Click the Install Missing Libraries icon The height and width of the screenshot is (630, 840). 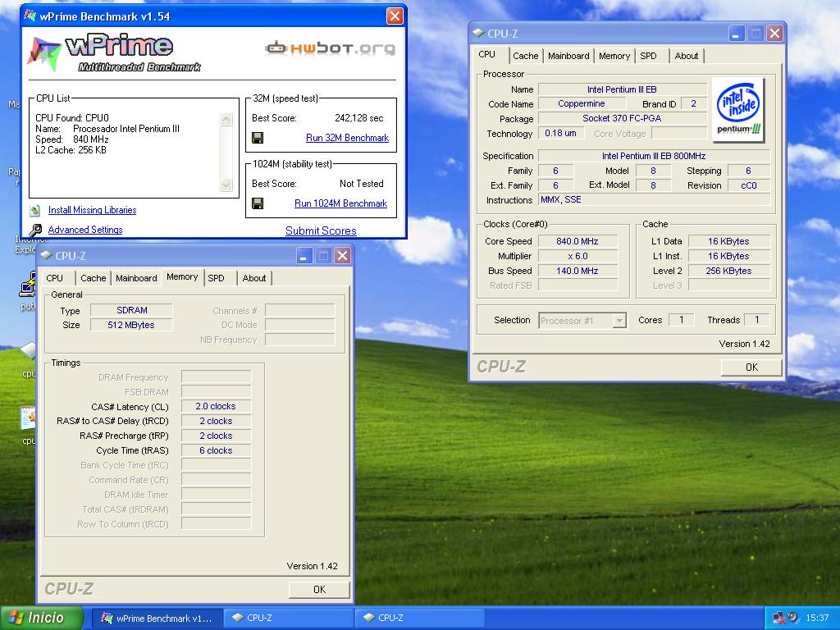35,211
